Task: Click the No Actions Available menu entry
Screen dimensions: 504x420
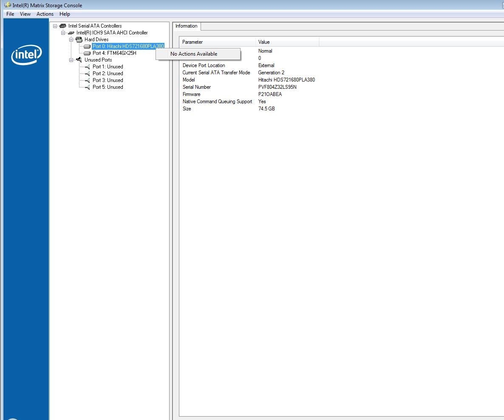Action: coord(198,54)
